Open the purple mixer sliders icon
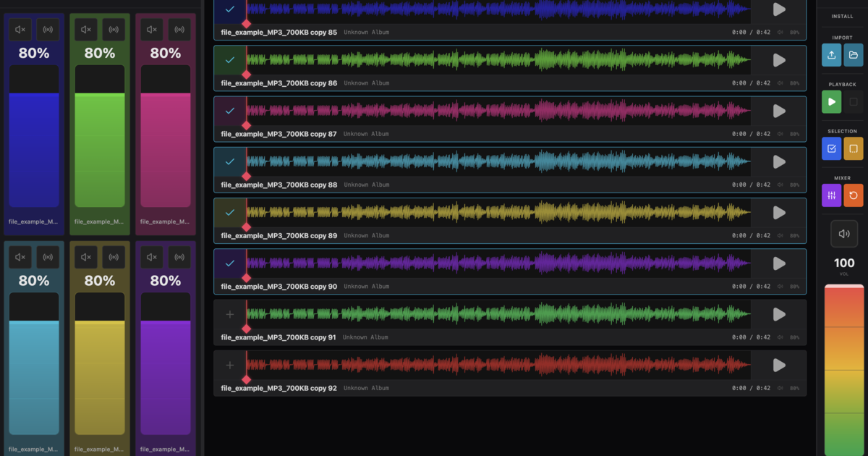868x456 pixels. [832, 195]
